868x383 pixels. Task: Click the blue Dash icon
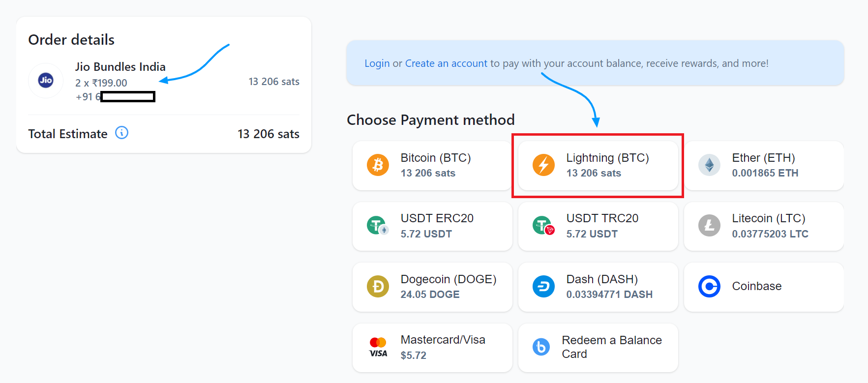pyautogui.click(x=543, y=286)
